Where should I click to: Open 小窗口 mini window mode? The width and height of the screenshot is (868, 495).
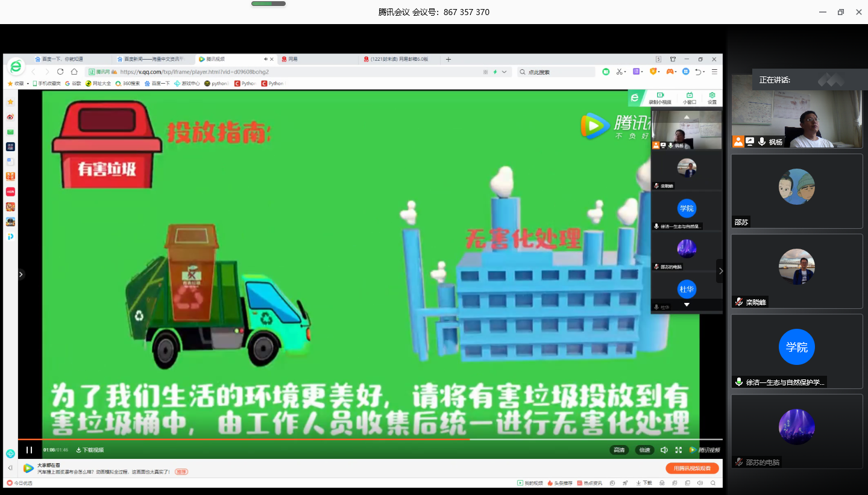[x=690, y=98]
